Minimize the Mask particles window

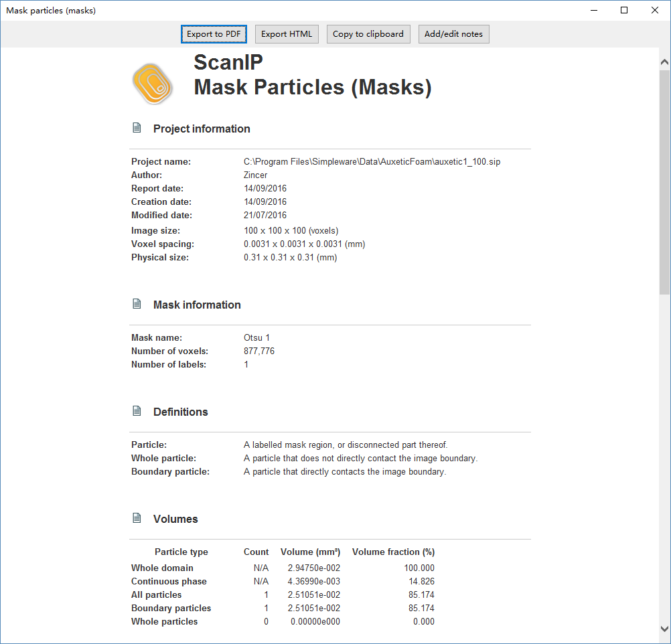tap(594, 10)
